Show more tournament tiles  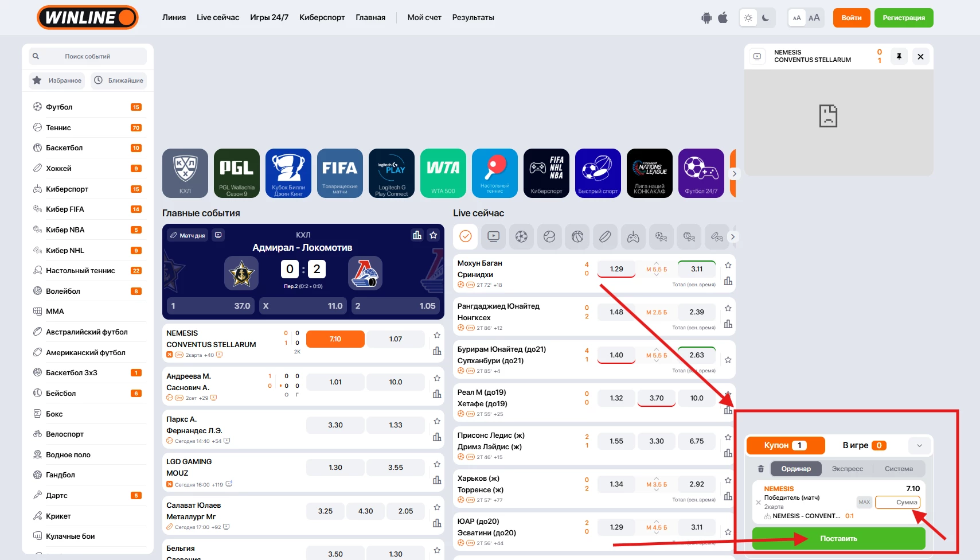(734, 173)
